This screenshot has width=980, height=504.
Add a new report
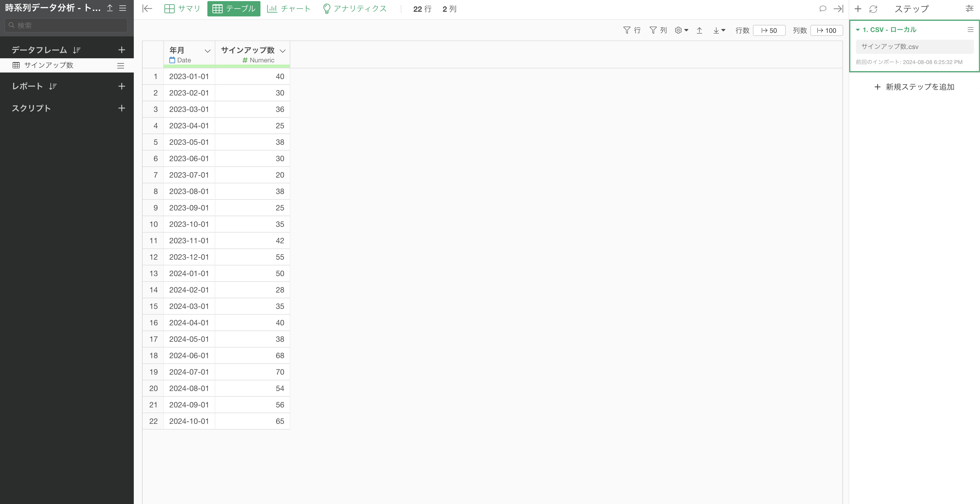click(x=122, y=86)
